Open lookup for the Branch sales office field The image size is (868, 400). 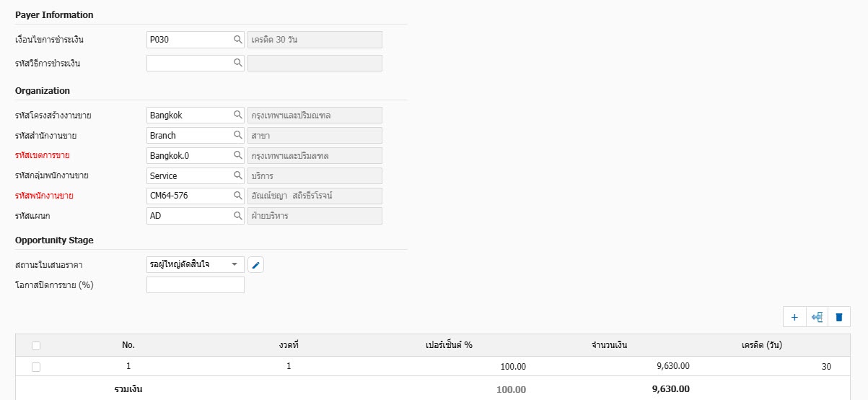[x=237, y=135]
